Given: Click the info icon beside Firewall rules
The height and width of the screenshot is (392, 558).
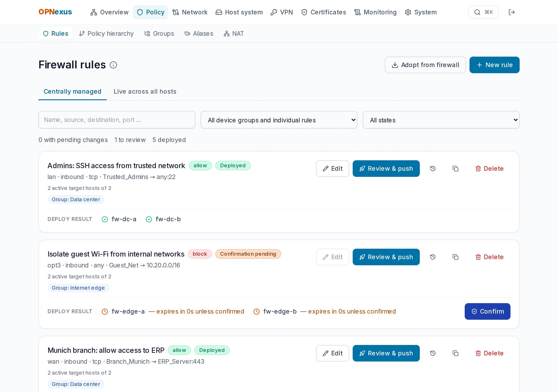Looking at the screenshot, I should click(x=113, y=65).
